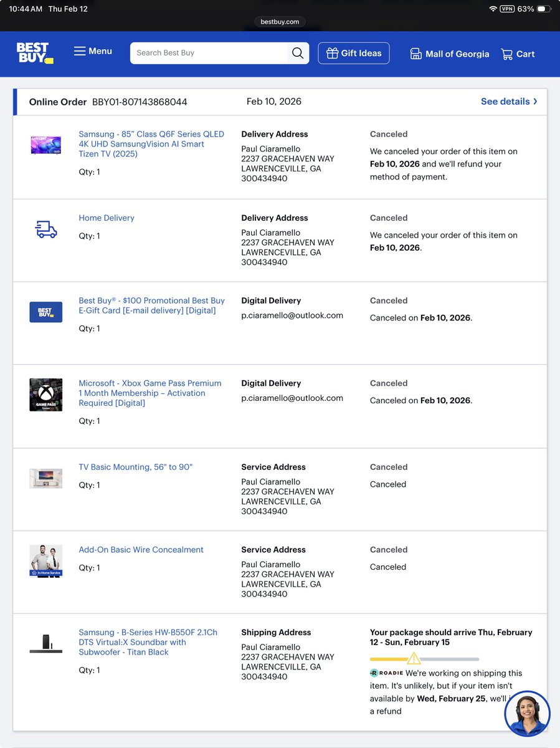Image resolution: width=560 pixels, height=748 pixels.
Task: Open the Samsung 85" Q6F TV link
Action: 151,144
